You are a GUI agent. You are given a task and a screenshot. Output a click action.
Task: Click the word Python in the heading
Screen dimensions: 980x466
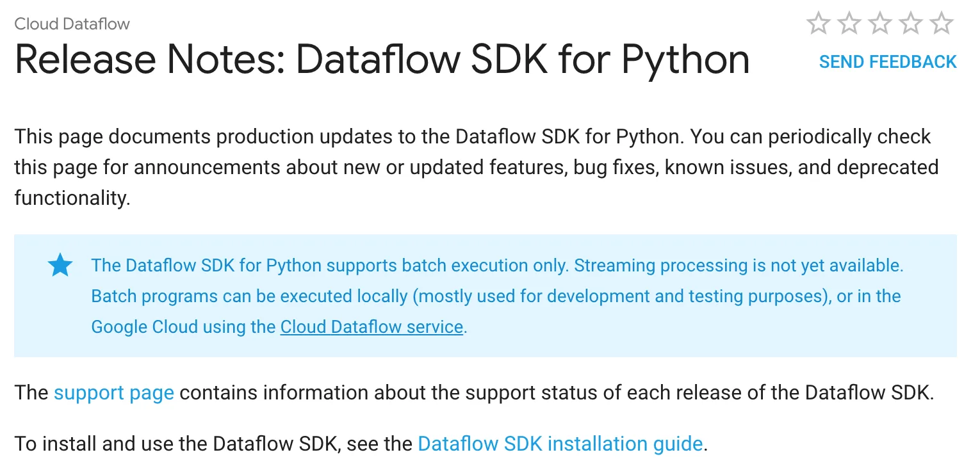coord(685,60)
